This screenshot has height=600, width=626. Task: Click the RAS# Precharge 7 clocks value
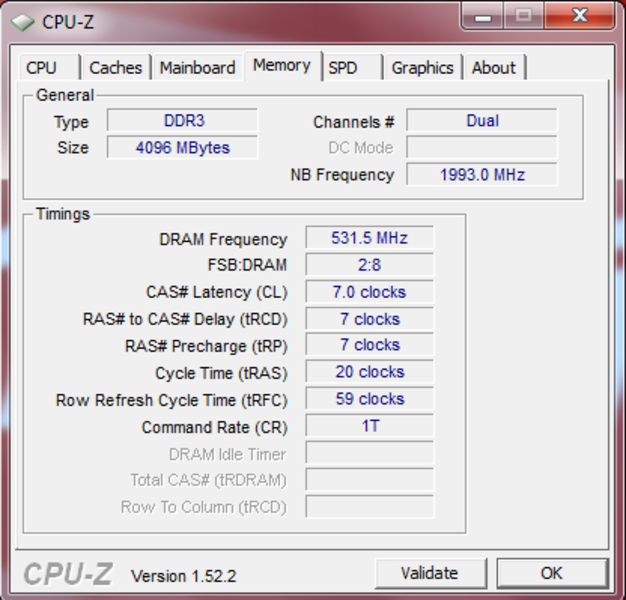pyautogui.click(x=370, y=345)
